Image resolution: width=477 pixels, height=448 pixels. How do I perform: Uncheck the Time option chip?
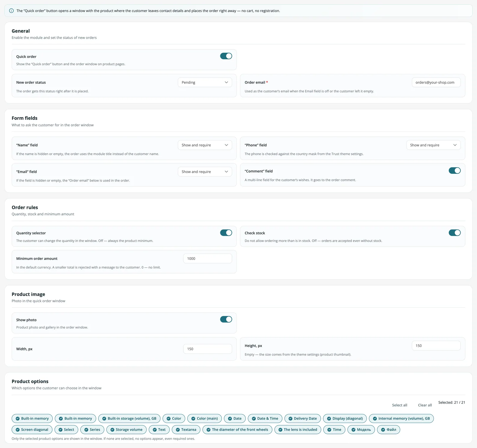[334, 430]
